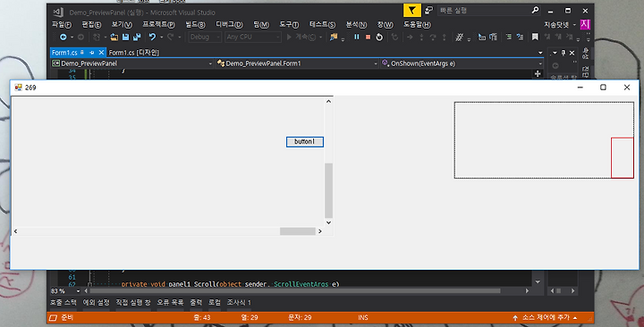Switch to the 출력 tab
The image size is (644, 327).
[x=196, y=302]
